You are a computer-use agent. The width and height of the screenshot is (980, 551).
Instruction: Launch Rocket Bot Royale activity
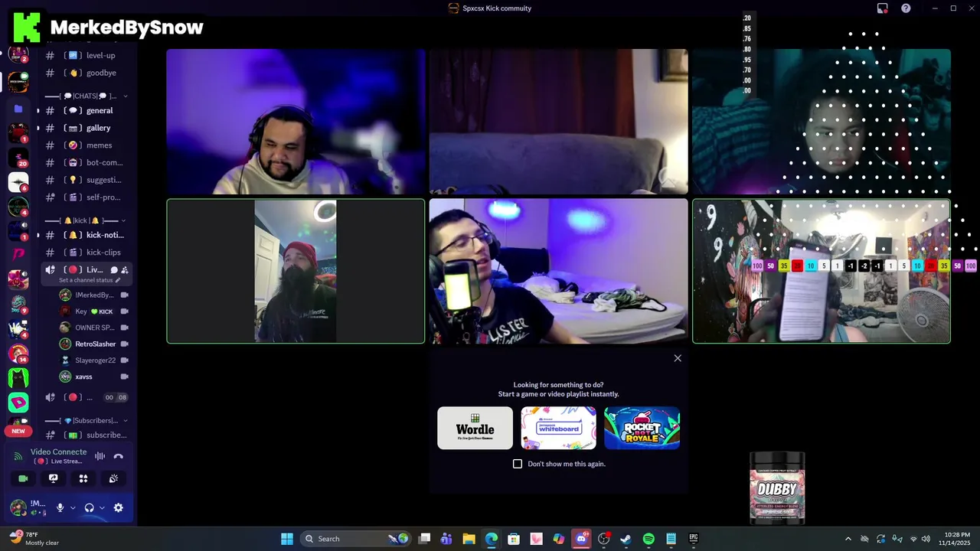642,428
